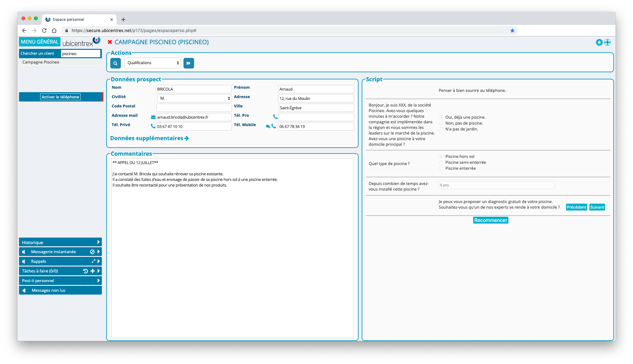
Task: Click the padlock icon in the address bar
Action: coord(66,31)
